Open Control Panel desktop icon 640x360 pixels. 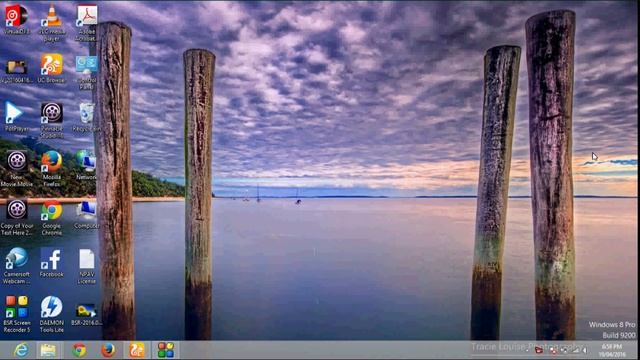coord(87,72)
